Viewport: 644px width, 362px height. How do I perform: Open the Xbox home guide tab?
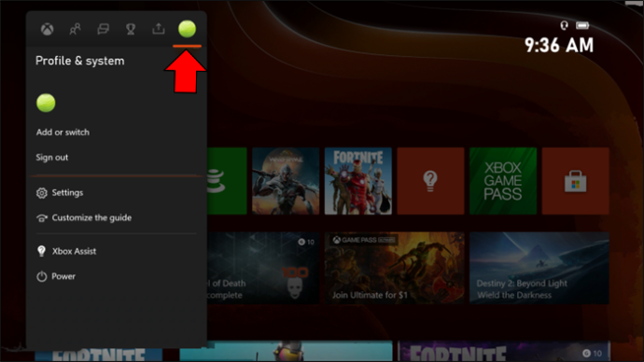click(48, 29)
